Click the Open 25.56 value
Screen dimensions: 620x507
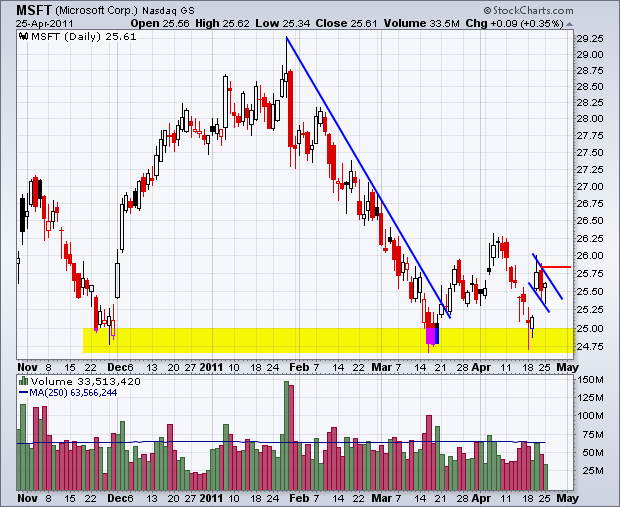click(160, 24)
